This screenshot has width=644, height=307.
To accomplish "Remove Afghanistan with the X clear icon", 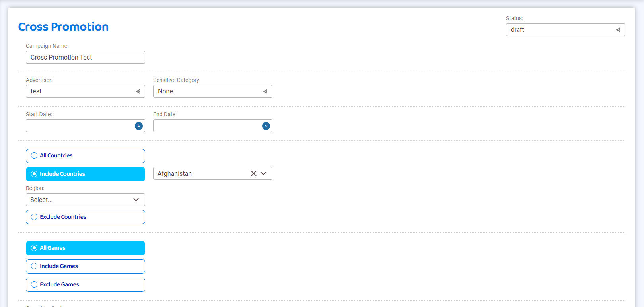I will (253, 173).
